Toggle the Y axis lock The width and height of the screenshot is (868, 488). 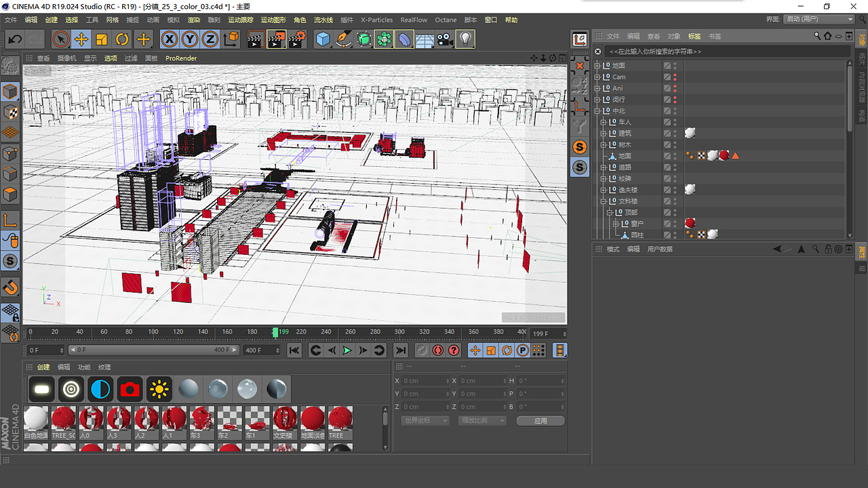point(190,39)
